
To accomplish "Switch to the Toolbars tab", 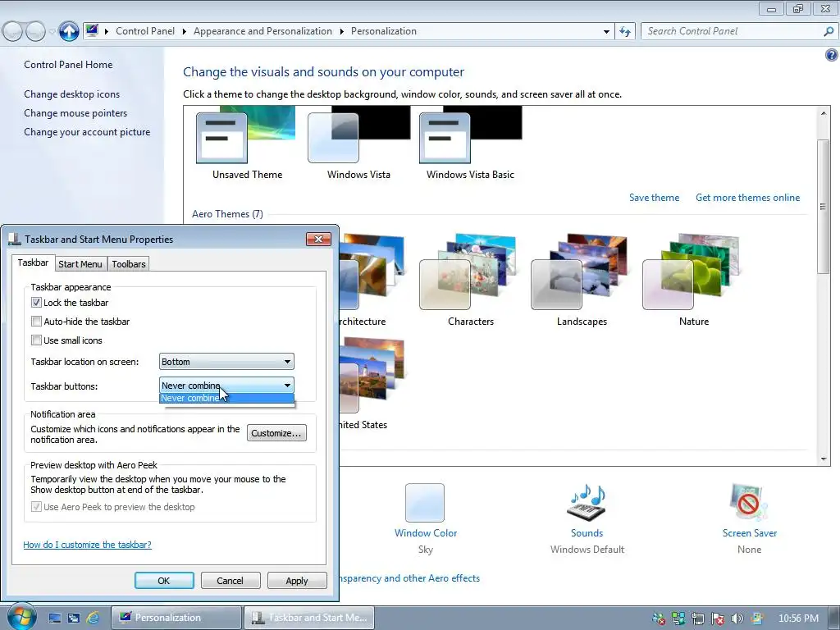I will coord(129,264).
